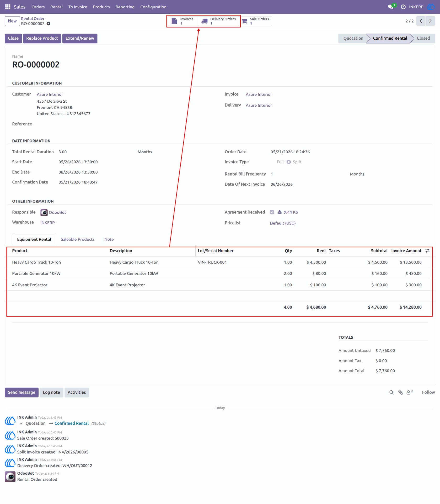Screen dimensions: 440x504
Task: Click the New button
Action: pyautogui.click(x=12, y=21)
